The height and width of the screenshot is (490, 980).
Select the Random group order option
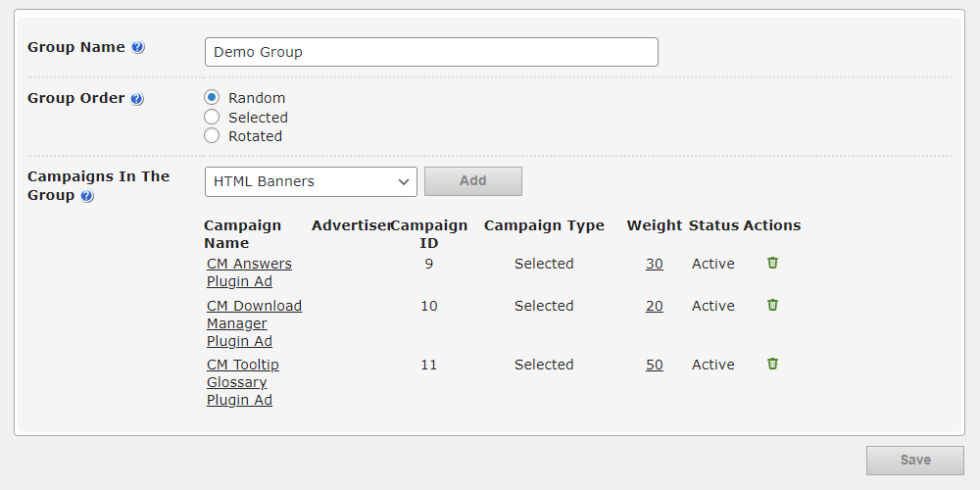click(212, 97)
